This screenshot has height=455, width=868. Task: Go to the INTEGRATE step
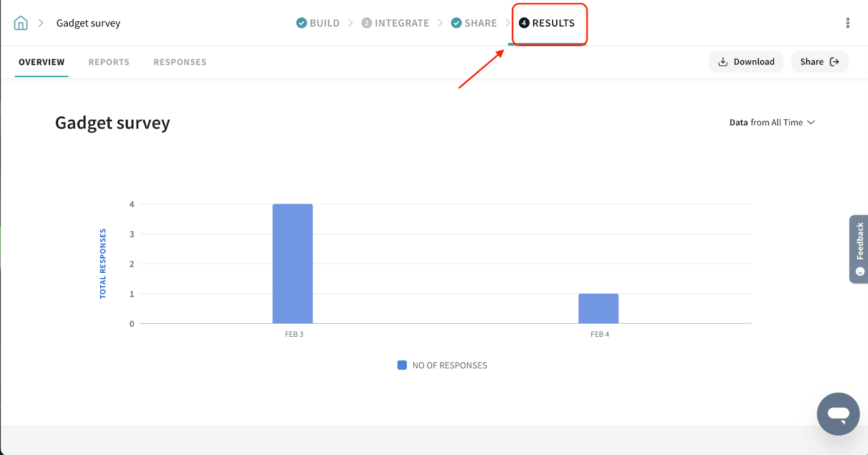(x=401, y=23)
